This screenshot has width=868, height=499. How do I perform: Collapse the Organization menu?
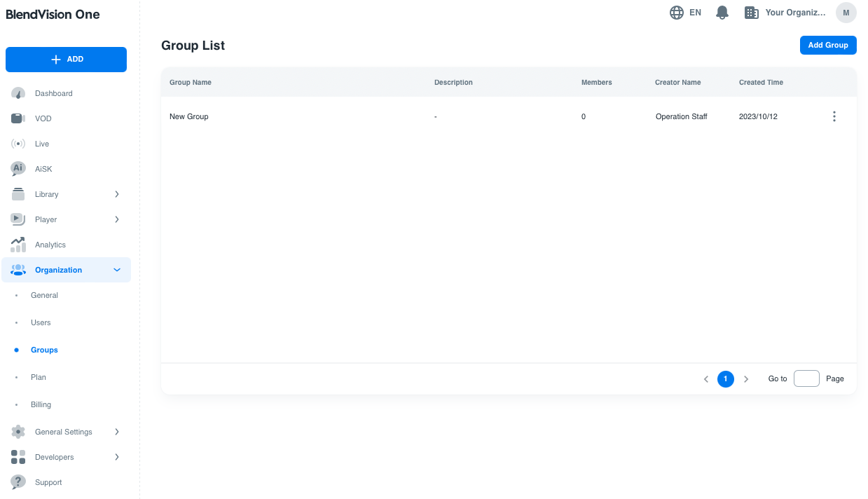point(117,270)
